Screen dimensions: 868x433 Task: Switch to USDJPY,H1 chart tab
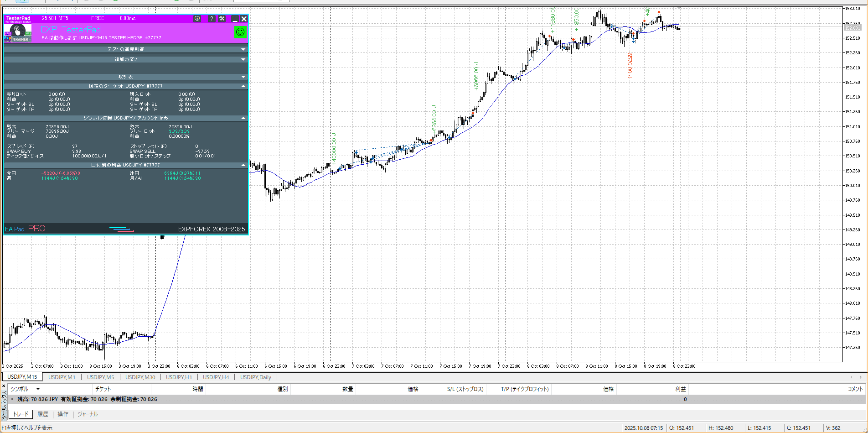[179, 377]
